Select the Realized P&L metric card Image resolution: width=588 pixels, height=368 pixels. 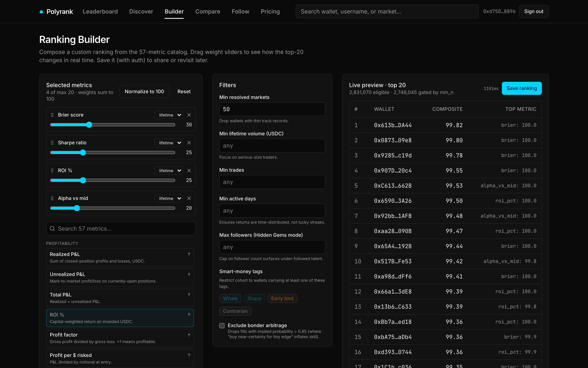tap(120, 257)
